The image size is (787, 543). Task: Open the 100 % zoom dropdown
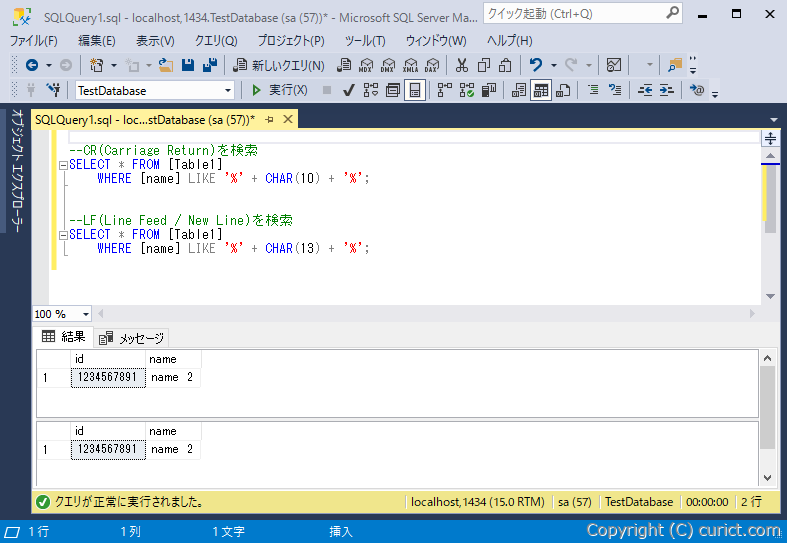pos(86,314)
